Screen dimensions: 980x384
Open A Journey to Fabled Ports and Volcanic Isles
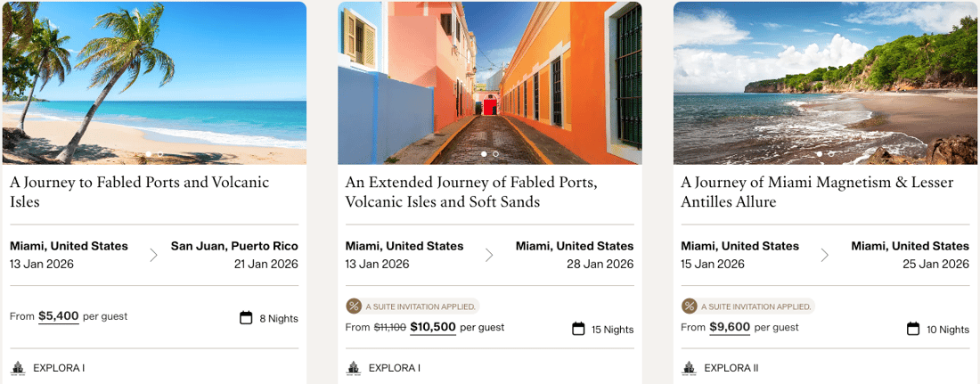tap(139, 192)
